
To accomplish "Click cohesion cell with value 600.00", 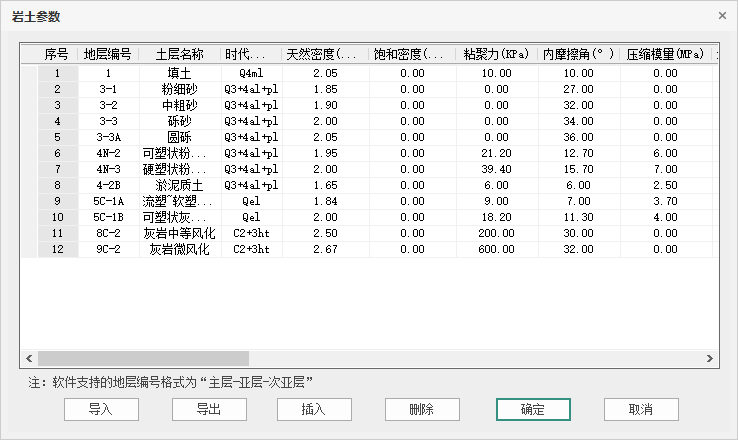I will click(495, 249).
